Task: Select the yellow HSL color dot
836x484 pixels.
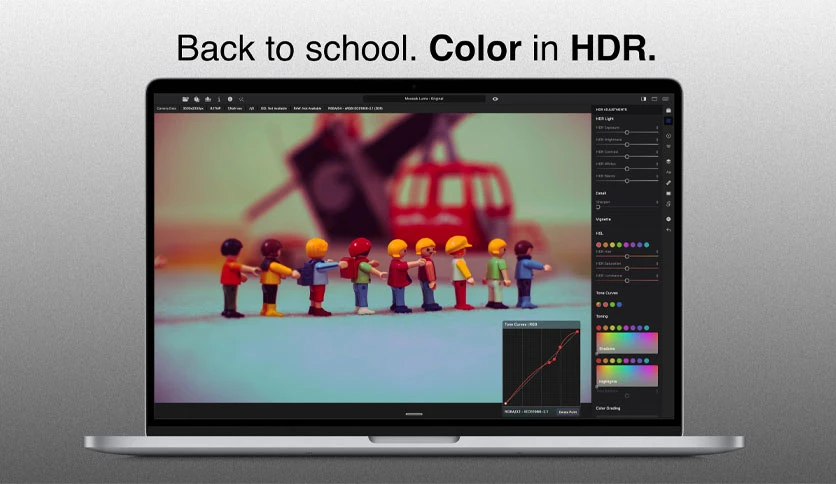Action: coord(612,245)
